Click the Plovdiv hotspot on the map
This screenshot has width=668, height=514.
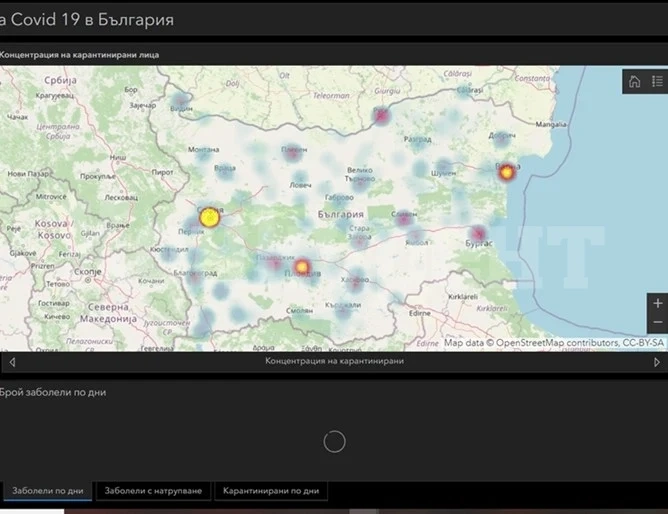tap(302, 267)
